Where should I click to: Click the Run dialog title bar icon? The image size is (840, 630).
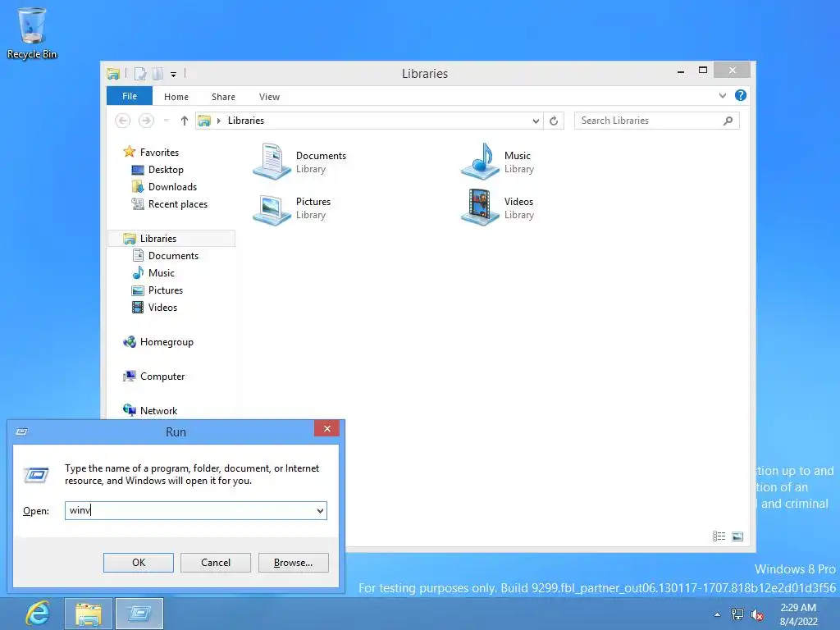(x=22, y=431)
